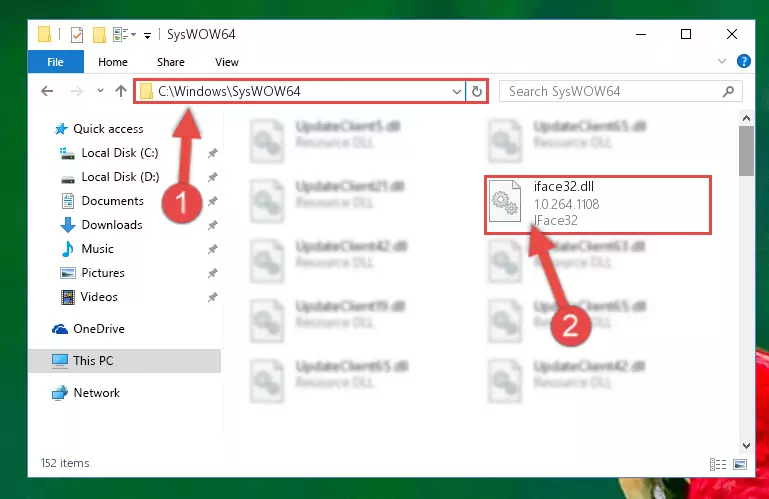
Task: Open the Music folder in the sidebar
Action: [97, 249]
